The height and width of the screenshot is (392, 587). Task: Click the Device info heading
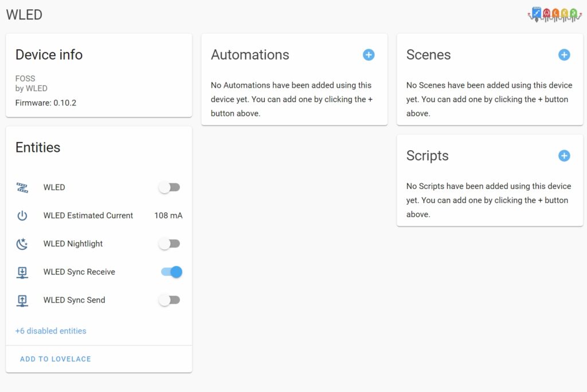49,54
